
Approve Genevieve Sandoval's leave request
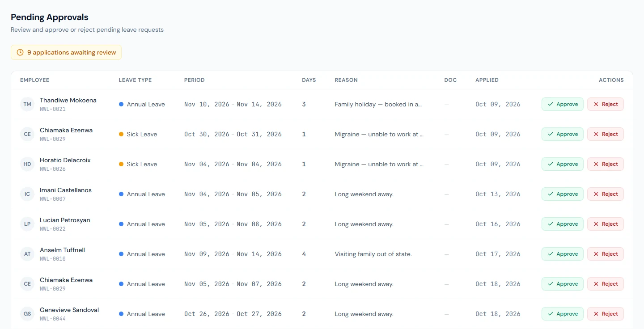pos(563,314)
